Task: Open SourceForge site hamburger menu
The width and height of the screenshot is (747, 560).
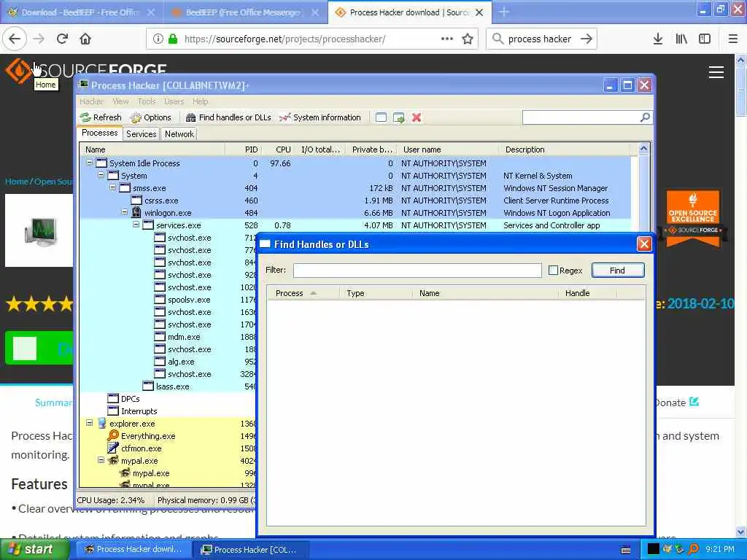Action: (716, 72)
